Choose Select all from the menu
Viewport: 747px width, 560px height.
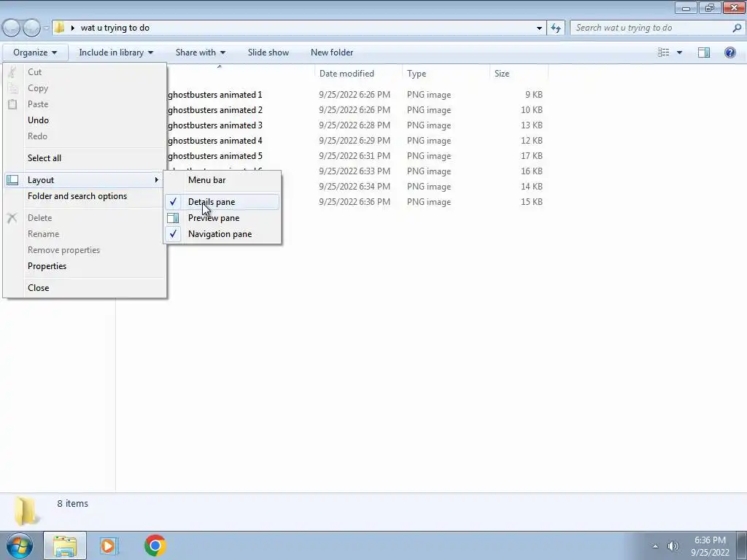pyautogui.click(x=86, y=158)
